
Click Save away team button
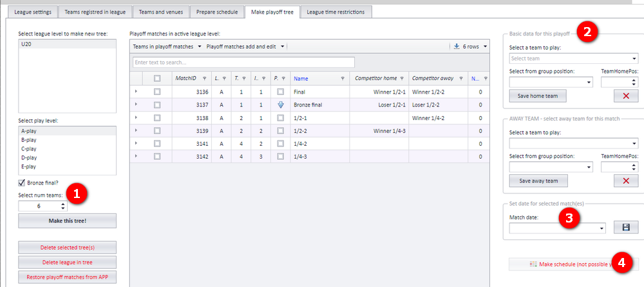pyautogui.click(x=538, y=181)
